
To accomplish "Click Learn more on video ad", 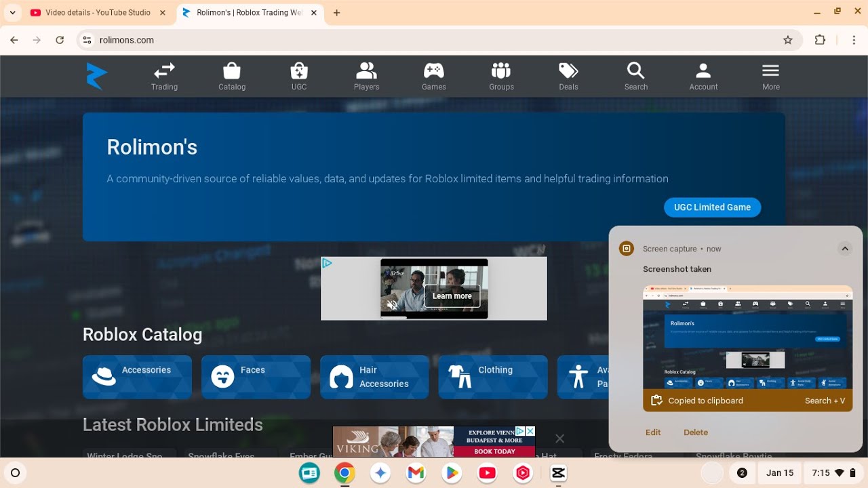I will point(452,296).
